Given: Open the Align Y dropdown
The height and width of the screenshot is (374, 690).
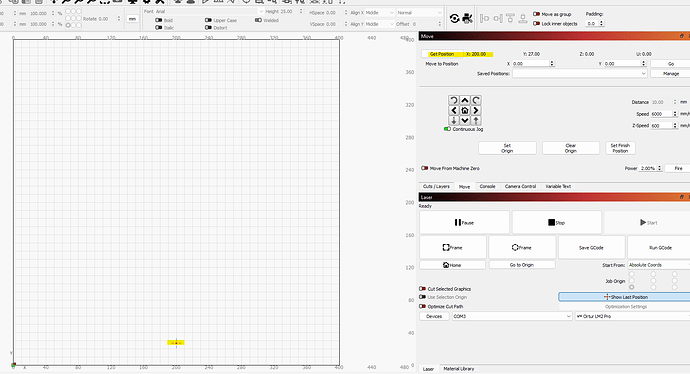Looking at the screenshot, I should [379, 24].
